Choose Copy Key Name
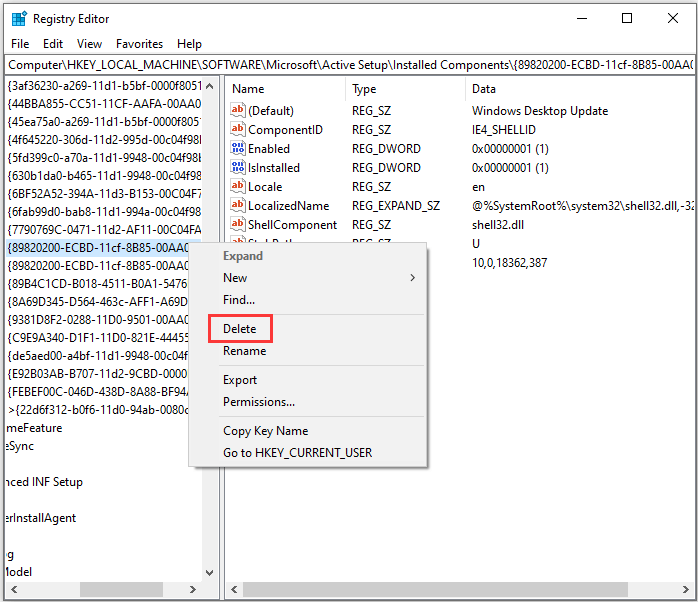 tap(266, 431)
